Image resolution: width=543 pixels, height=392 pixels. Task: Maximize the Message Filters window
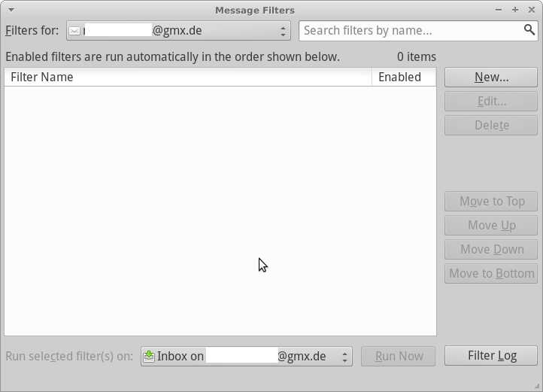tap(515, 10)
